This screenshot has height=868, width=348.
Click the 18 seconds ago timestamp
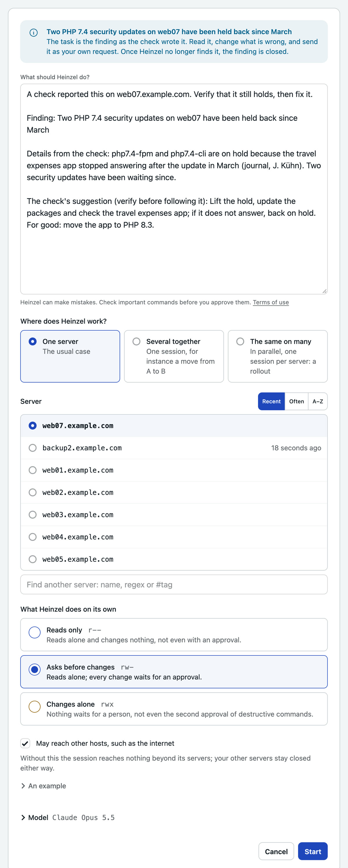[x=296, y=448]
